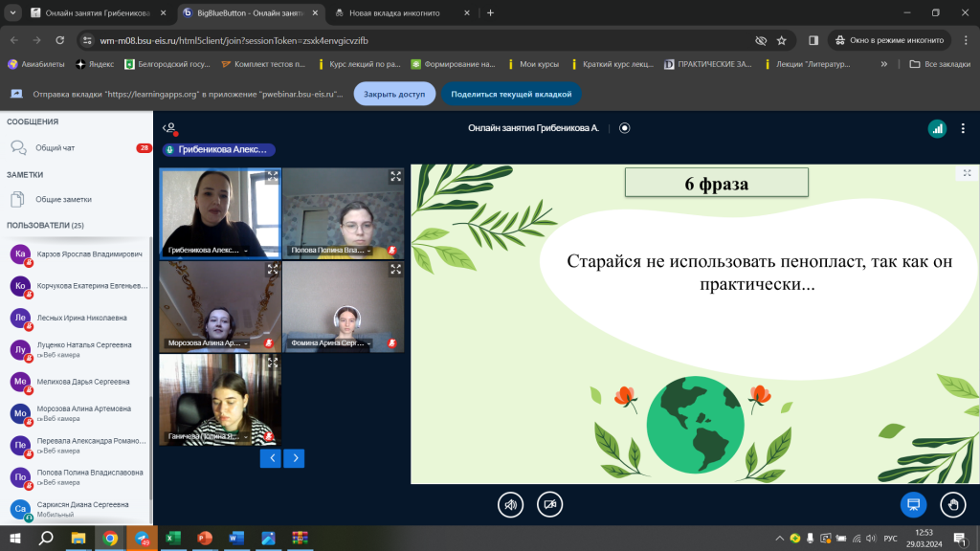Select user Лесных Ирина Николаевна

point(77,318)
